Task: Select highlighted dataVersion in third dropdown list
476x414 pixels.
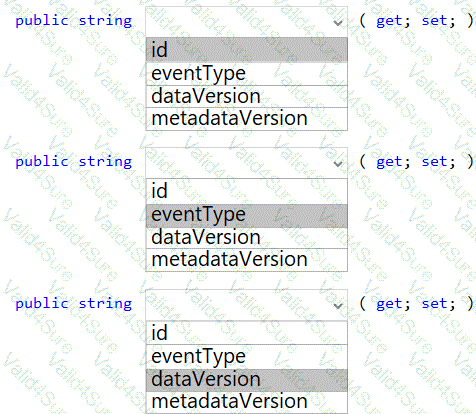Action: point(246,380)
